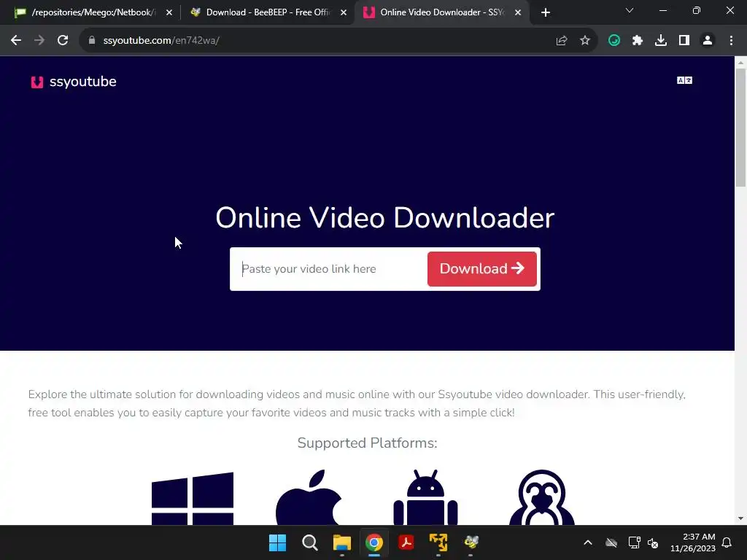Click the Windows platform icon
Screen dimensions: 747x560
pyautogui.click(x=193, y=499)
